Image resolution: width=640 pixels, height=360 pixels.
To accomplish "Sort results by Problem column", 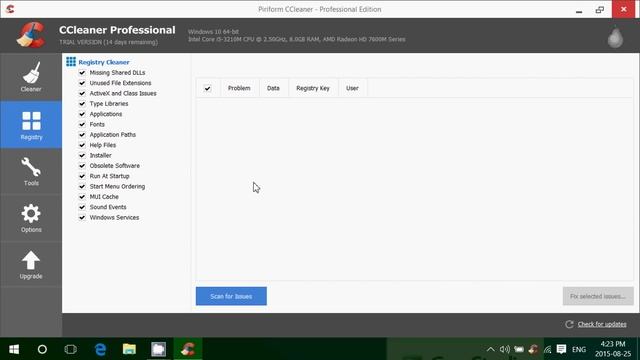I will point(239,88).
